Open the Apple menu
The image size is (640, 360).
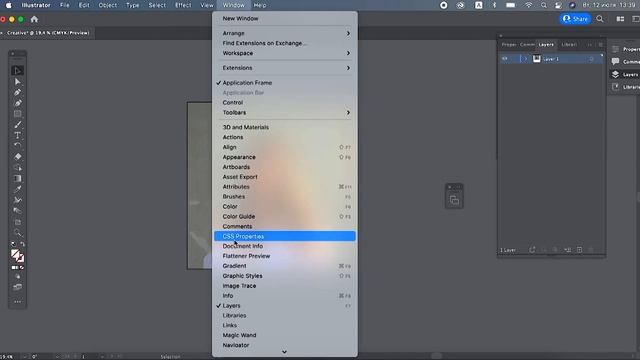pyautogui.click(x=8, y=5)
